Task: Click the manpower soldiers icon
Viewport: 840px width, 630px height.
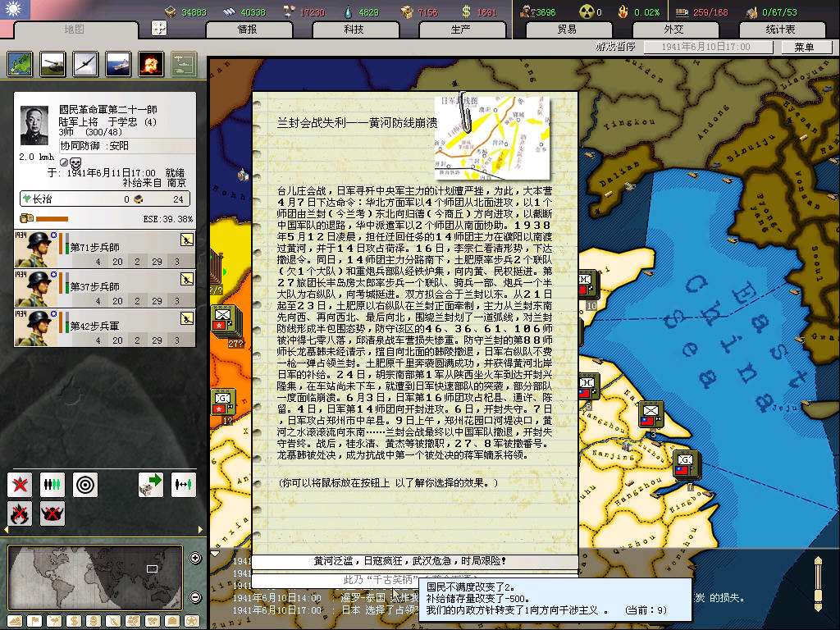Action: 526,11
